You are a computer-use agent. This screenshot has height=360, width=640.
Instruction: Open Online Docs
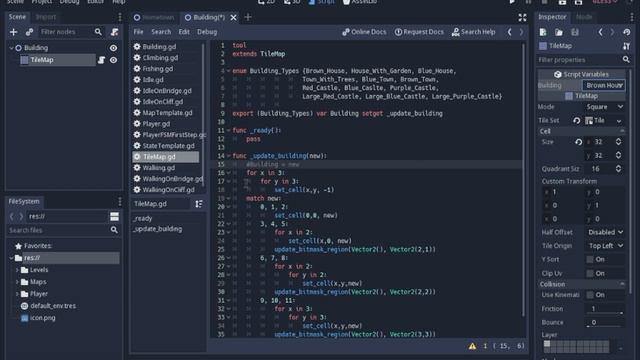(364, 32)
